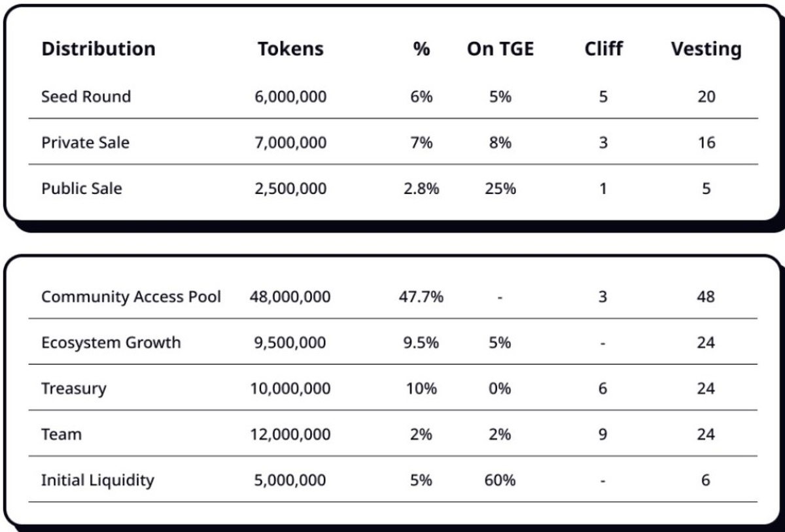Click the Seed Round row label
The width and height of the screenshot is (785, 532).
[86, 97]
